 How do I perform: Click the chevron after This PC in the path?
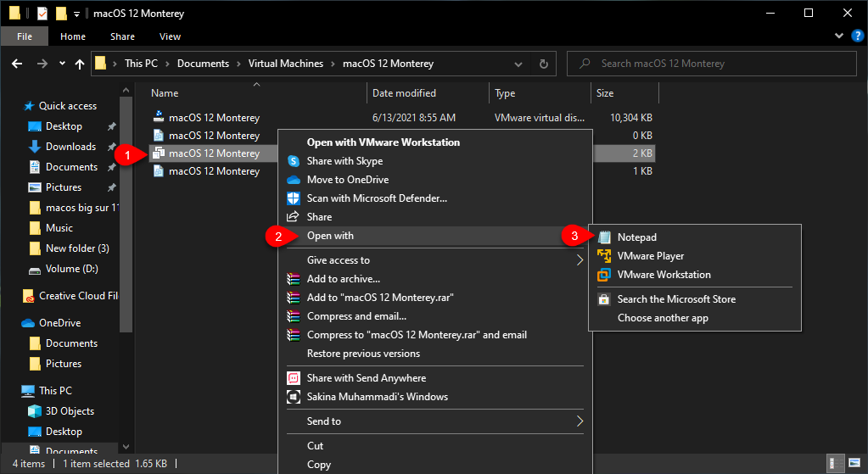168,64
